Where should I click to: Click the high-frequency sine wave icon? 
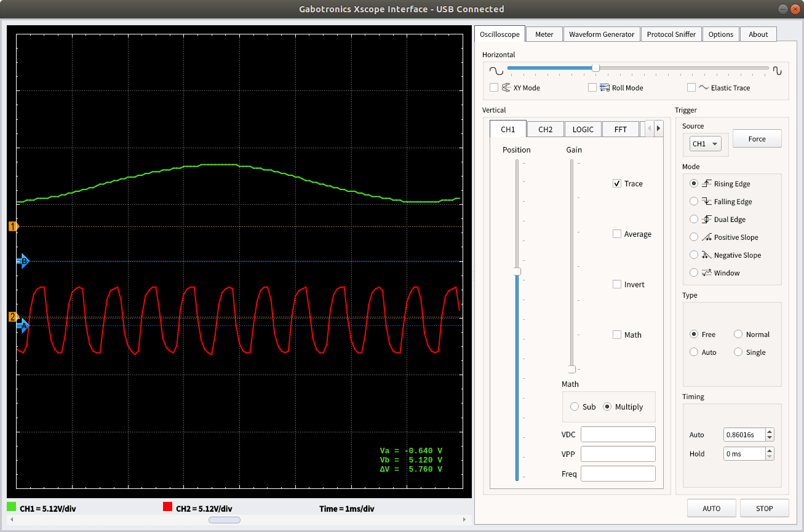777,70
